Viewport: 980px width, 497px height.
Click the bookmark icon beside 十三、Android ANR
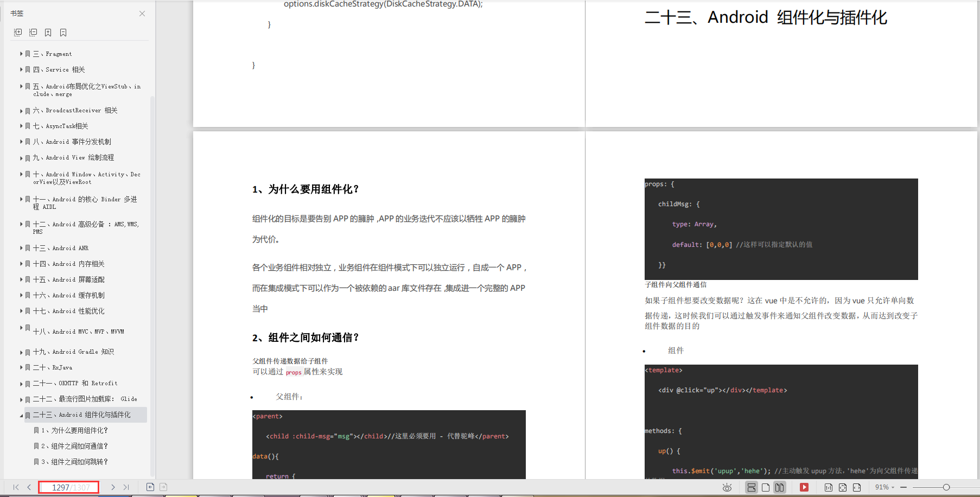pos(28,248)
